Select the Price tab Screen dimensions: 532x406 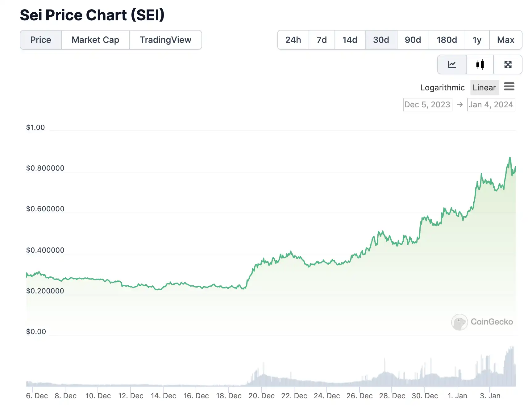coord(41,40)
